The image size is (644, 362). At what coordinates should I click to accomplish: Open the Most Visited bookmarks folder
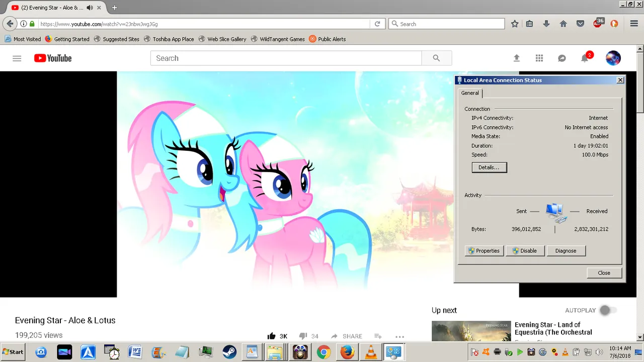pyautogui.click(x=23, y=39)
